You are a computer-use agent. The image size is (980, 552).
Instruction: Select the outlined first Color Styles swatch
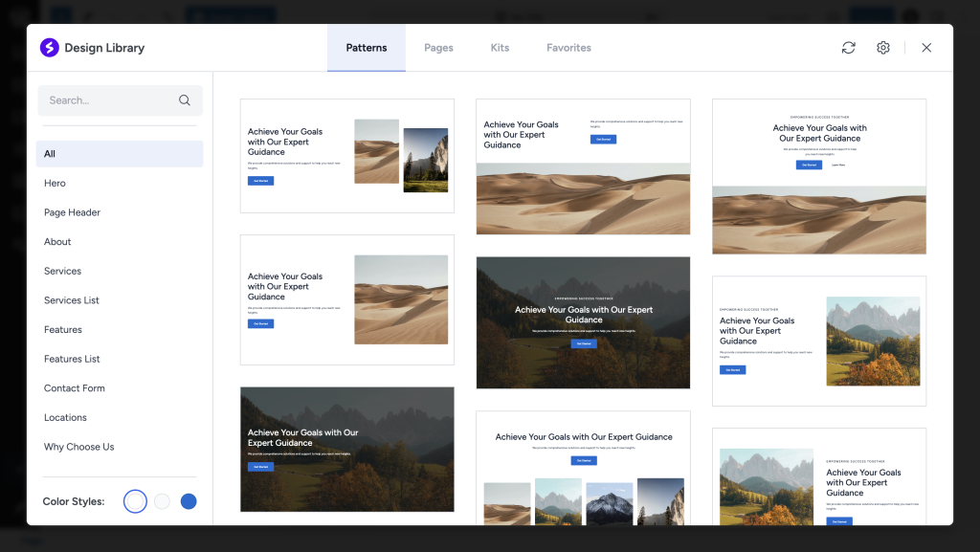134,500
